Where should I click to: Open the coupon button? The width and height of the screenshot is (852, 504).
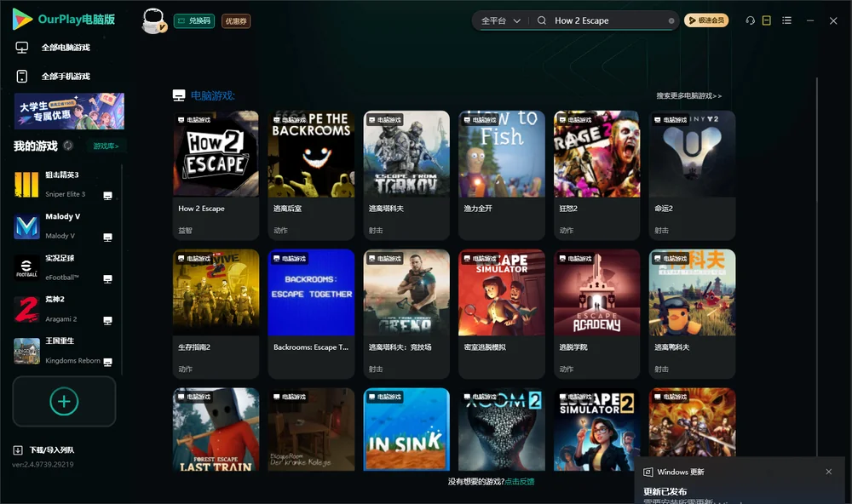coord(236,21)
